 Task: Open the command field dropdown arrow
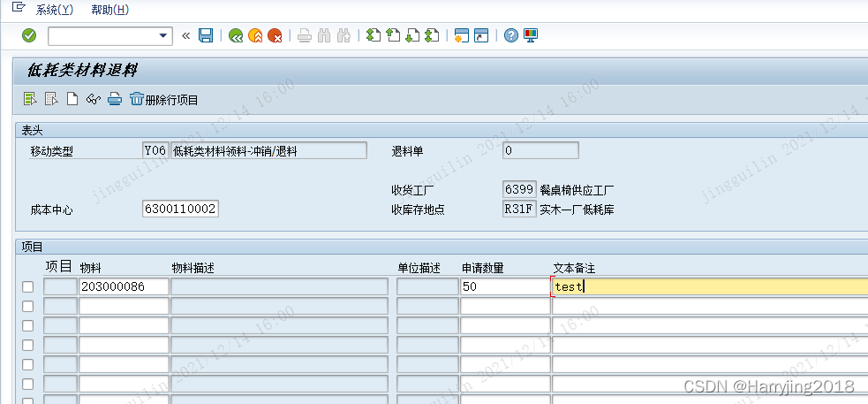[x=162, y=36]
